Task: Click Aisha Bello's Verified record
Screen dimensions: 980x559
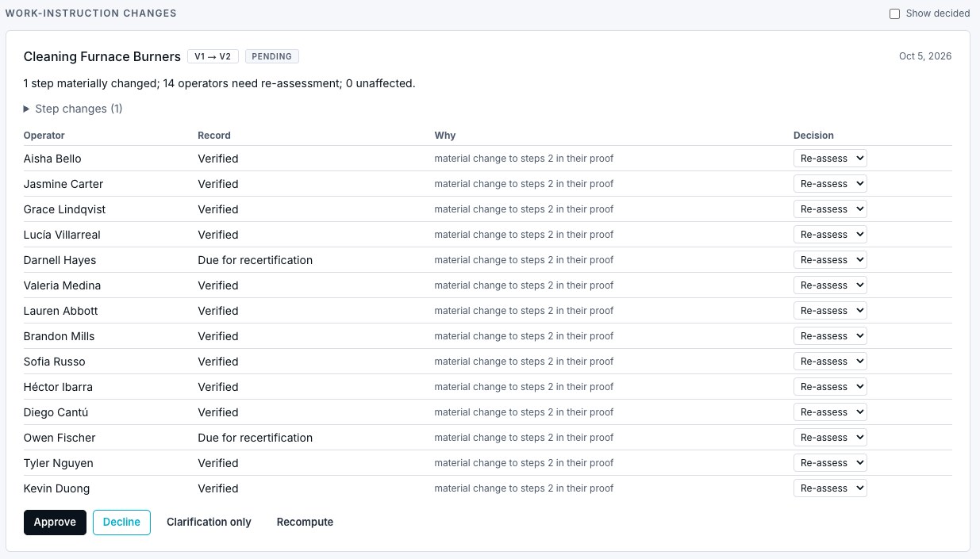Action: point(218,159)
